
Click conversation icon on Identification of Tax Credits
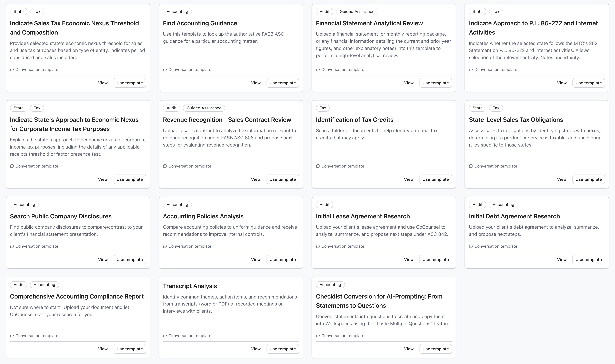coord(318,166)
